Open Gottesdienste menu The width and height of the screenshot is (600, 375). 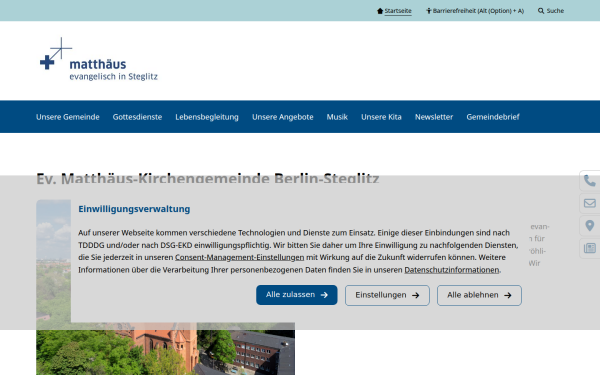point(137,117)
